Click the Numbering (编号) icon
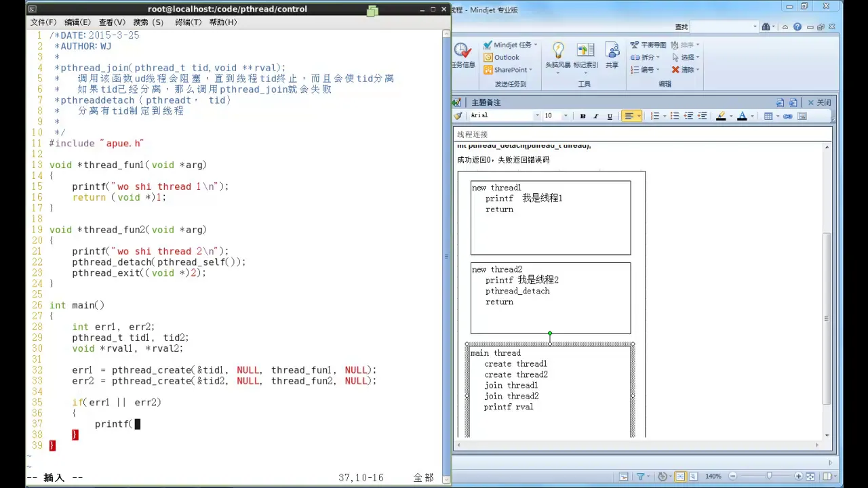The height and width of the screenshot is (488, 868). pos(635,69)
